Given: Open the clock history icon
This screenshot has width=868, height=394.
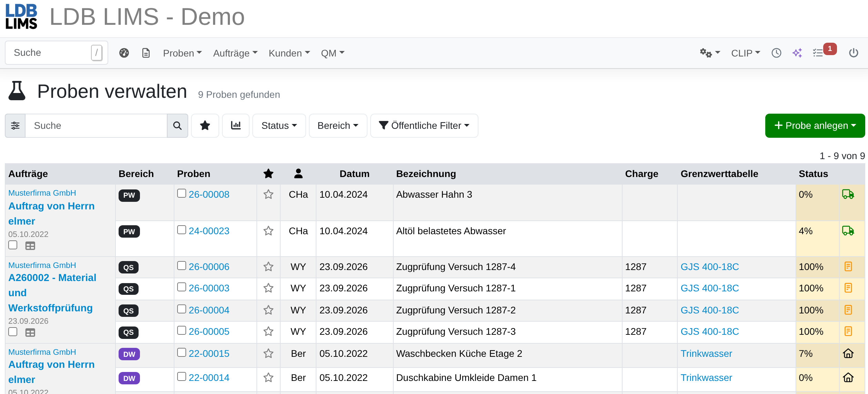Looking at the screenshot, I should coord(776,53).
